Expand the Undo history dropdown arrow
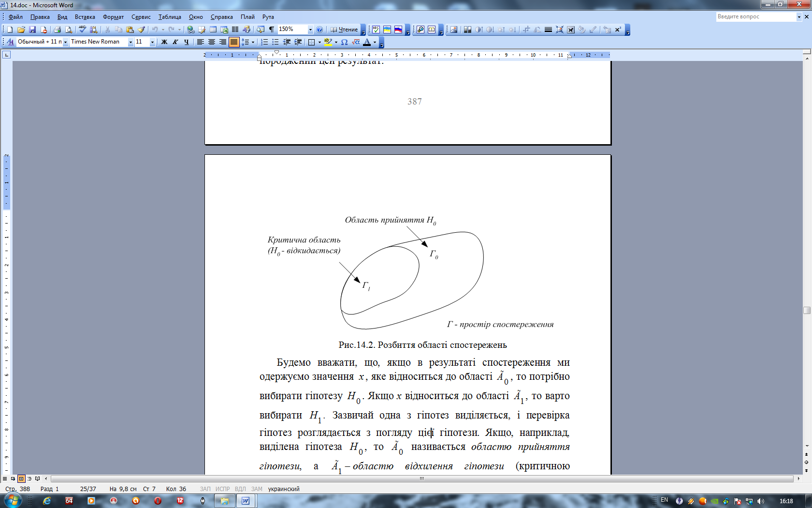The height and width of the screenshot is (508, 812). pyautogui.click(x=163, y=30)
